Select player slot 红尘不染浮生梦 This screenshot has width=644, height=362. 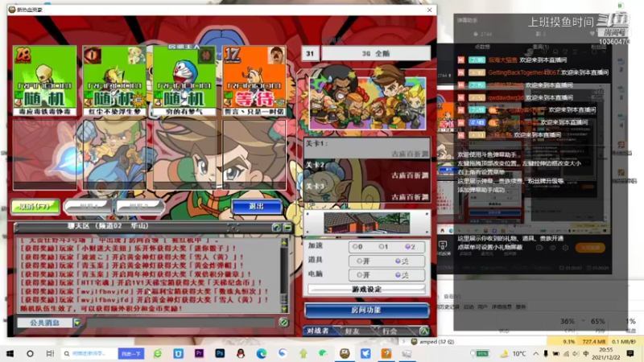click(114, 80)
